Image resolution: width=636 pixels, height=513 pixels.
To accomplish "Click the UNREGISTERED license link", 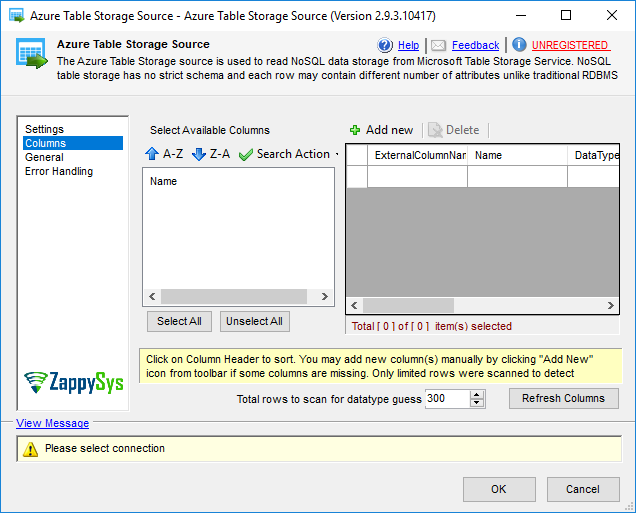I will point(569,45).
